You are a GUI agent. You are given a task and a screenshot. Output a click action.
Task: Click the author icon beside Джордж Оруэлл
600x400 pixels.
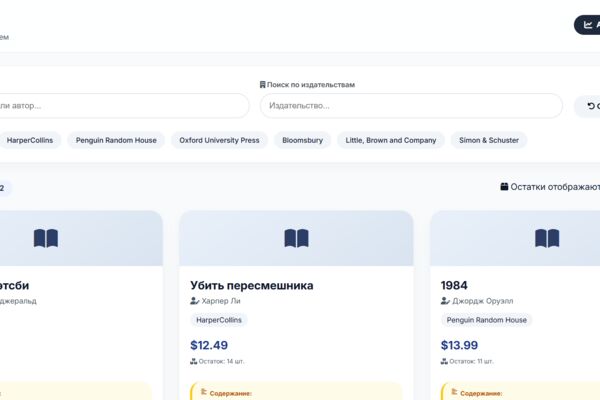point(445,301)
